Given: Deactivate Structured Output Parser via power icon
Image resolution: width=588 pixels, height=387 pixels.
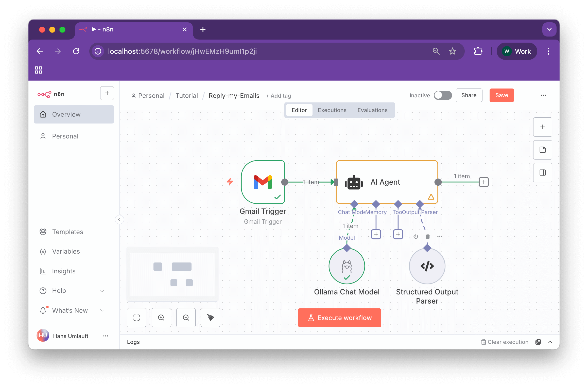Looking at the screenshot, I should tap(416, 236).
